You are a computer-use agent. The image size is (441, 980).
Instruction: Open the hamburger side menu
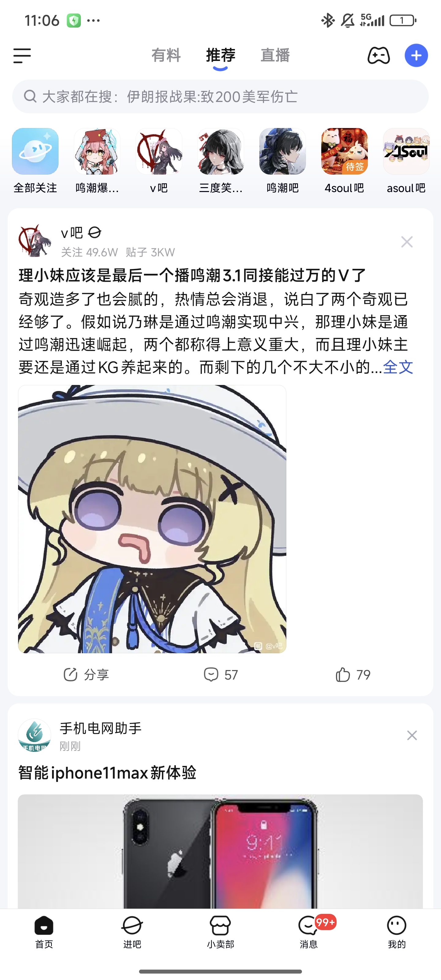[x=22, y=55]
